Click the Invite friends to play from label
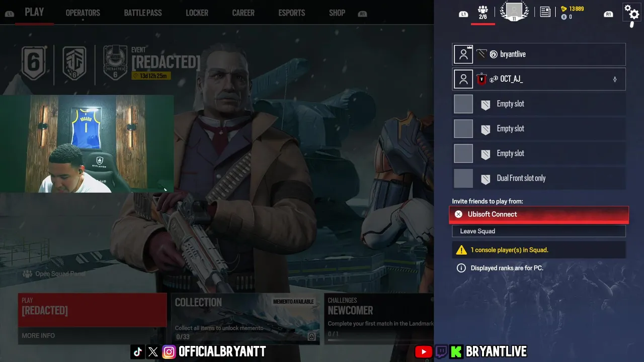644x362 pixels. pos(488,201)
